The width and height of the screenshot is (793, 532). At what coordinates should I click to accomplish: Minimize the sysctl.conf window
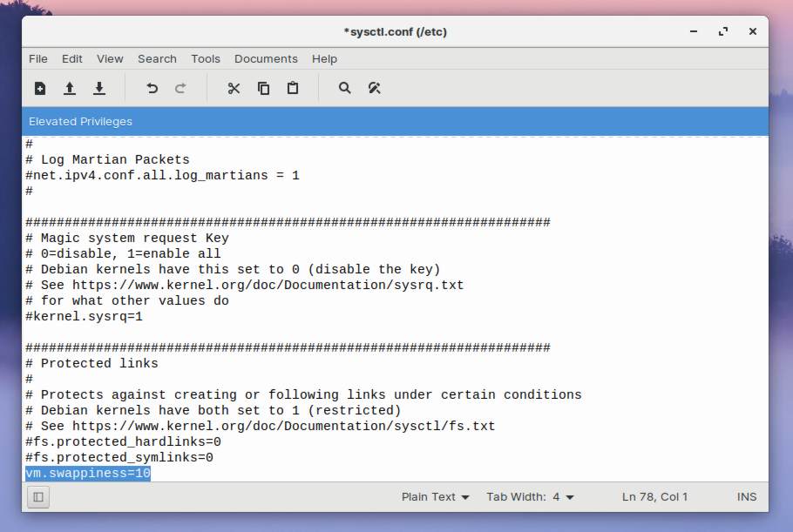point(694,31)
